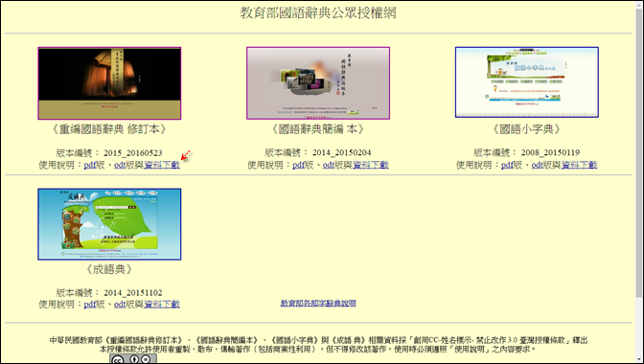The height and width of the screenshot is (364, 644).
Task: Open pdf link under 重編國語辭典 修訂本
Action: pyautogui.click(x=89, y=165)
